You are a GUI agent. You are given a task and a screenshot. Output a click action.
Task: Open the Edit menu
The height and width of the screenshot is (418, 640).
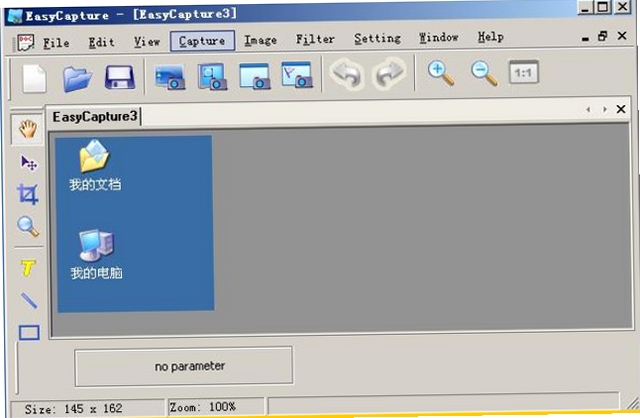101,42
